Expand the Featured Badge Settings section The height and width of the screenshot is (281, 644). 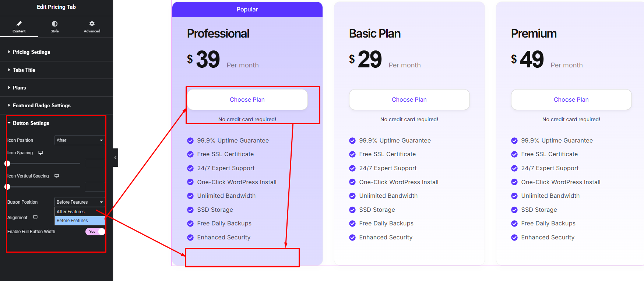coord(42,106)
